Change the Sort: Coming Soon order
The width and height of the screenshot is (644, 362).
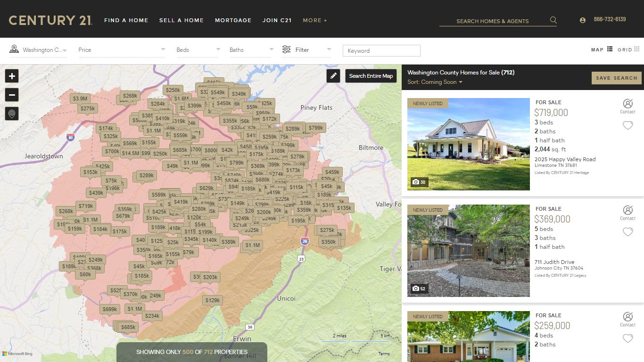435,82
